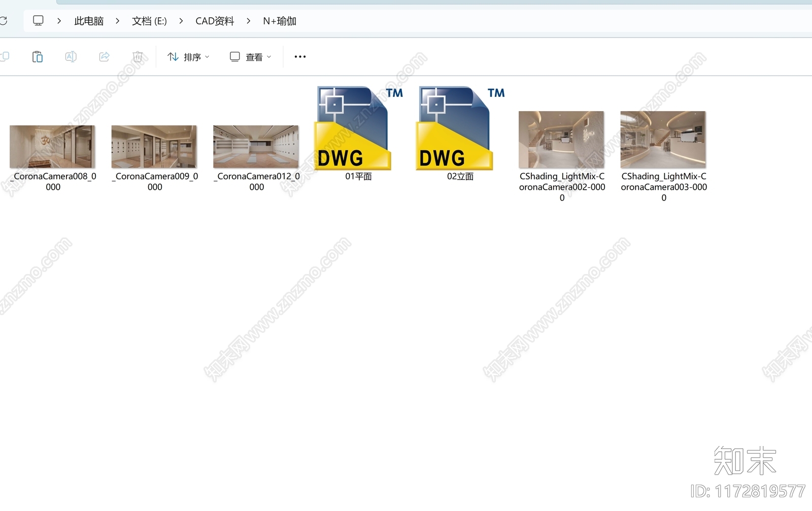Select the _CoronaCamera009_0000 image thumbnail
This screenshot has width=812, height=511.
(154, 147)
